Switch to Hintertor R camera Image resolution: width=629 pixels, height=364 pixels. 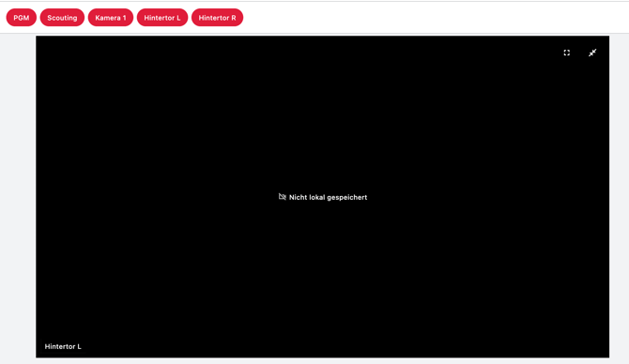(218, 18)
